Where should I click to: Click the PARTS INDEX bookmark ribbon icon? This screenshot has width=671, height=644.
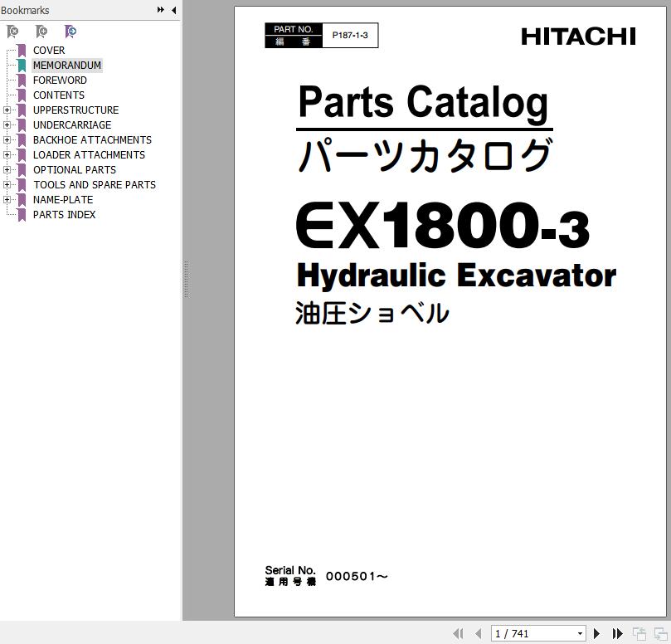[x=22, y=215]
